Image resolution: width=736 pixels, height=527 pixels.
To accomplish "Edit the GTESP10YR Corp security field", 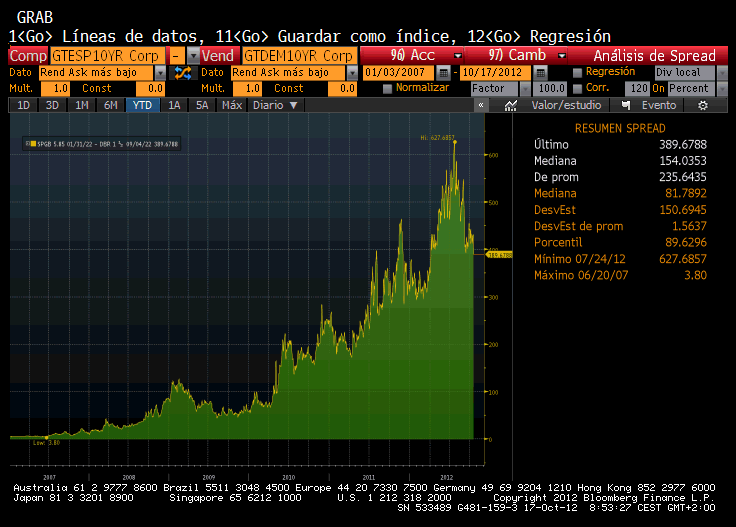I will pyautogui.click(x=107, y=56).
